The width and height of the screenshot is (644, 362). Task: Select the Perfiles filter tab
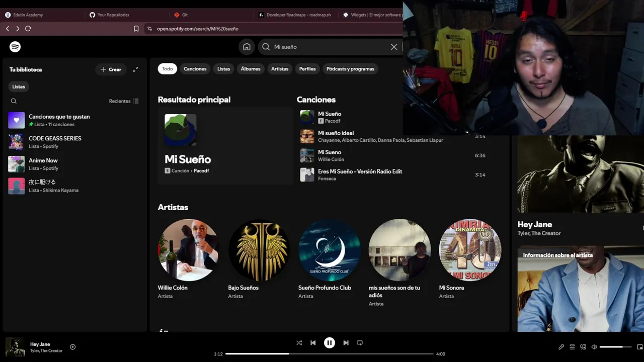307,69
